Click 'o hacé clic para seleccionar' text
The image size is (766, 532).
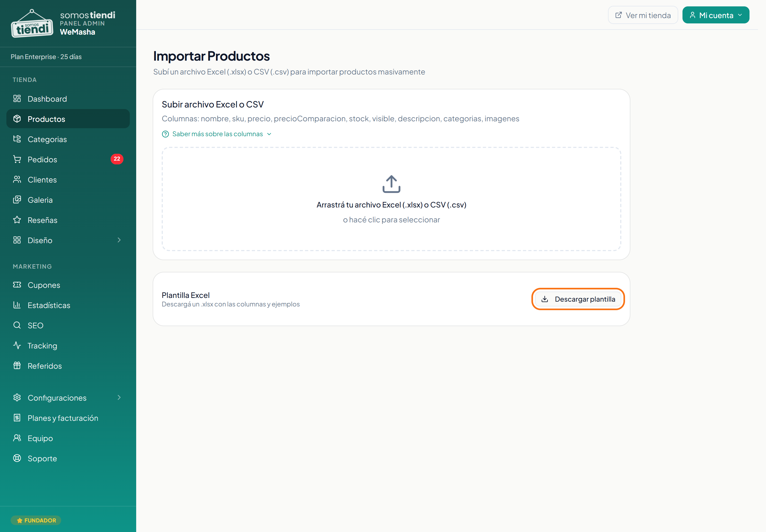391,220
